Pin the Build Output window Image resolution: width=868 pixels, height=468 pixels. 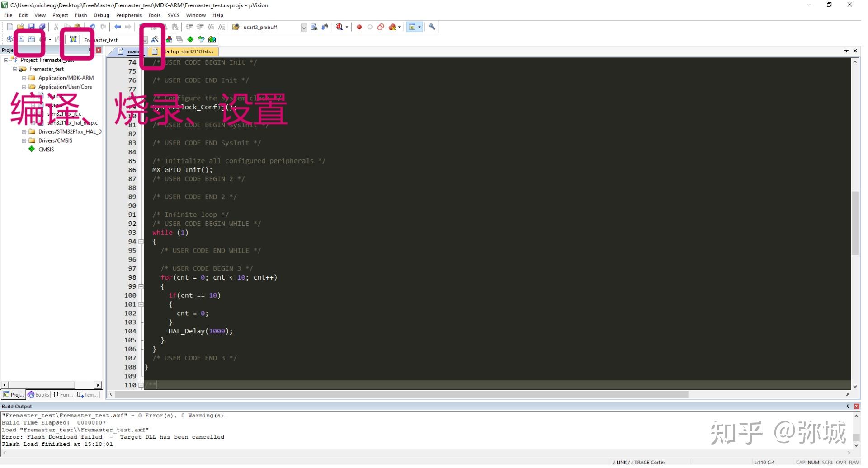pyautogui.click(x=848, y=406)
